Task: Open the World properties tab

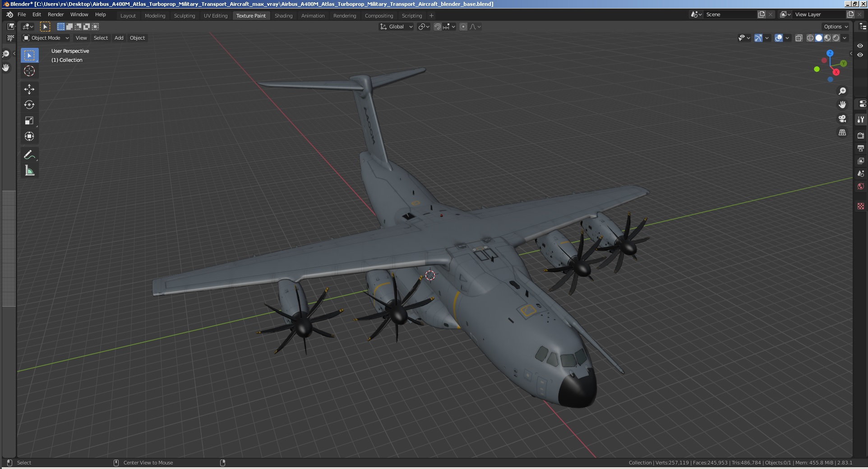Action: (861, 186)
